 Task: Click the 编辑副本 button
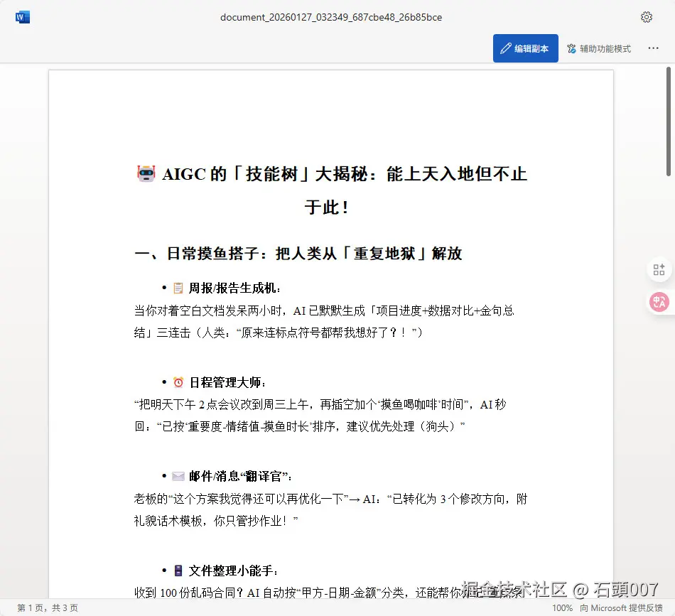pyautogui.click(x=525, y=48)
